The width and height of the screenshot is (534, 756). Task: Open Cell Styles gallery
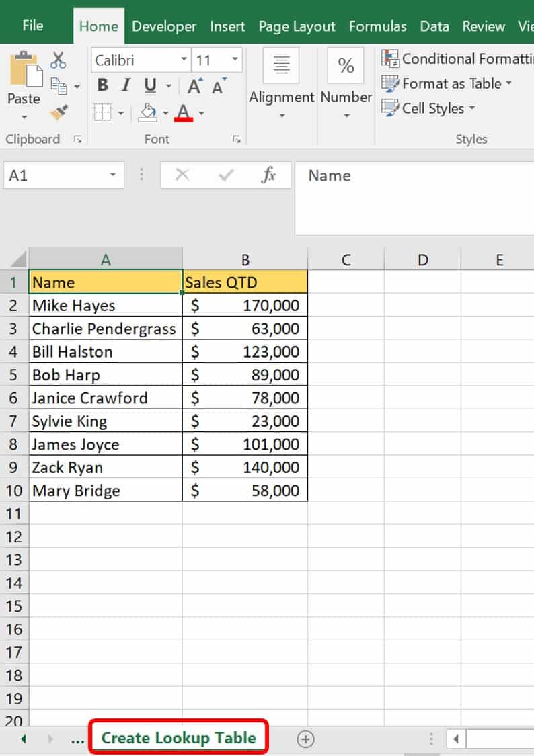428,108
